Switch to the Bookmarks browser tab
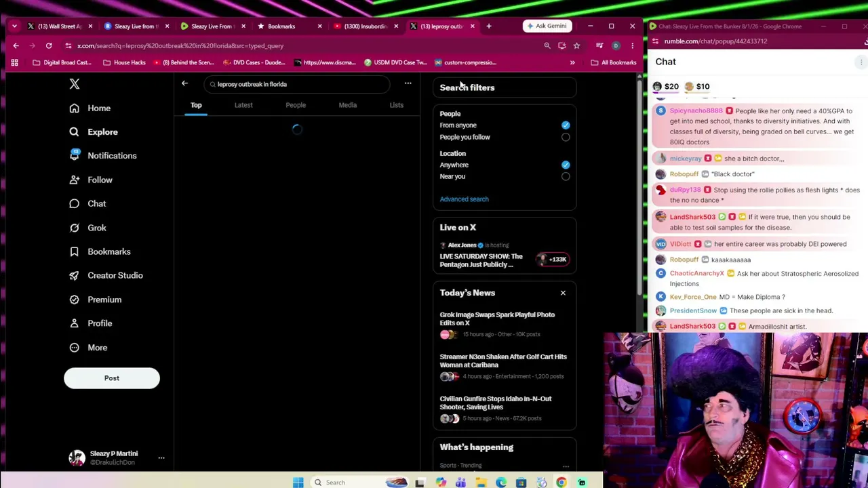Screen dimensions: 868x488 coord(290,26)
